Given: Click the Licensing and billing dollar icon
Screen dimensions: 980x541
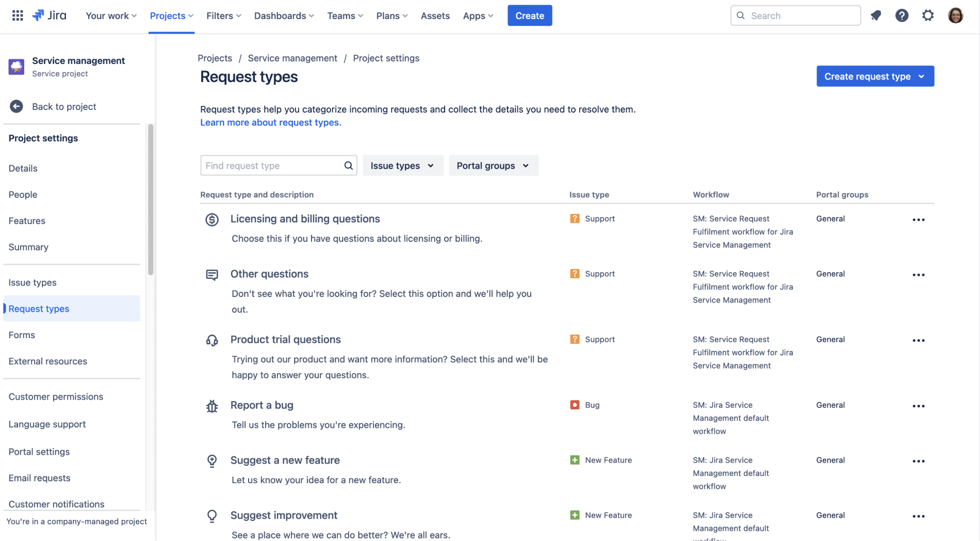Looking at the screenshot, I should click(212, 220).
